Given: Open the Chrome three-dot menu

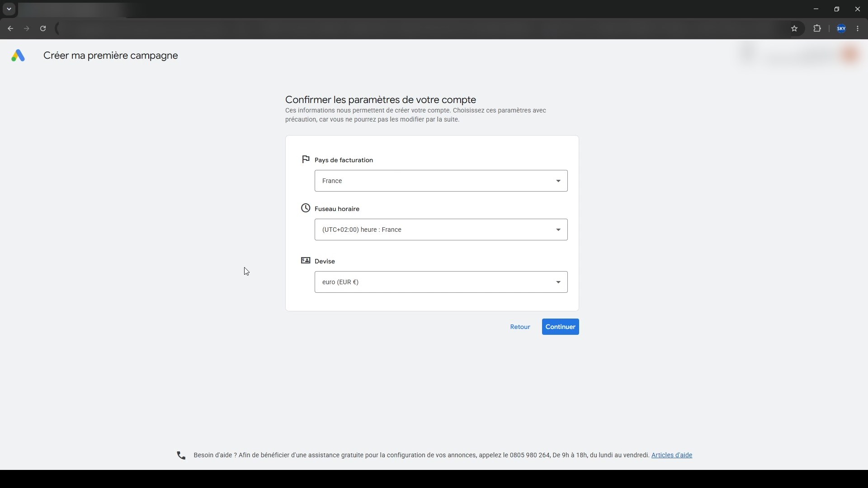Looking at the screenshot, I should point(858,28).
